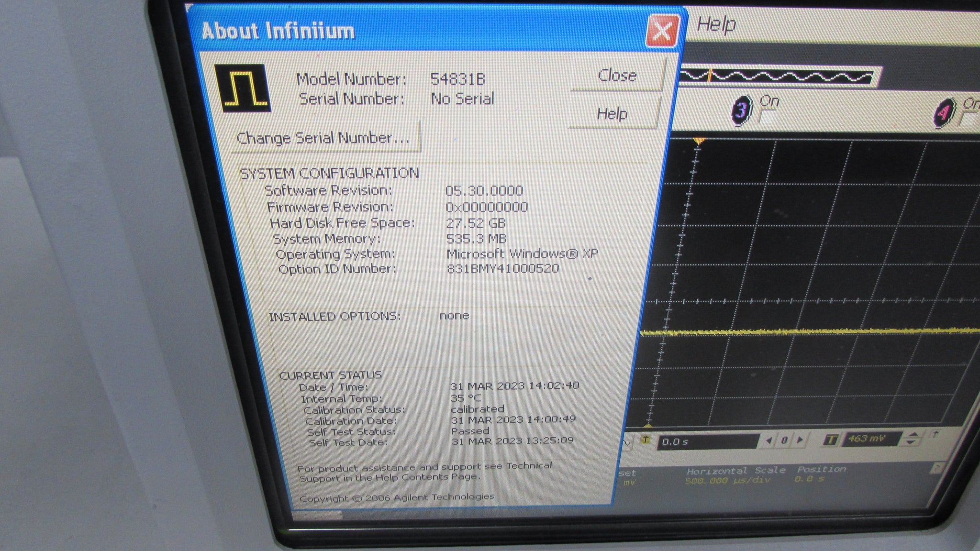
Task: Click the Self Test Status value Passed
Action: click(470, 431)
